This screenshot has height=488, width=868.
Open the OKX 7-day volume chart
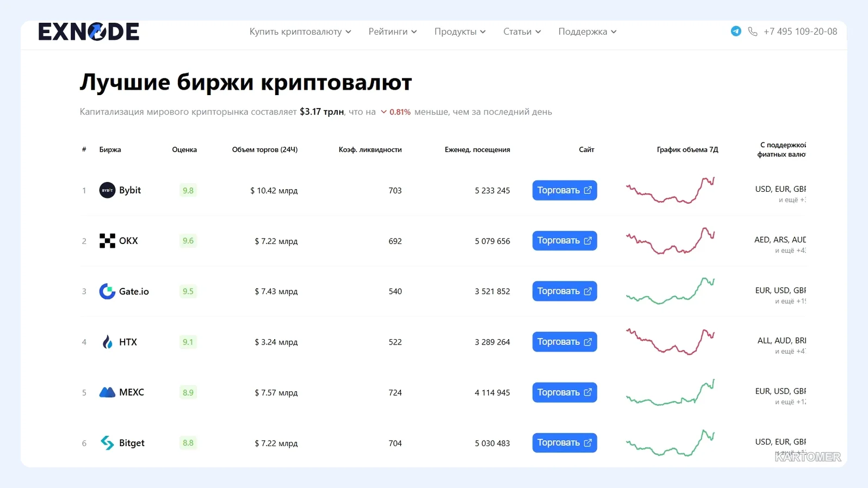coord(671,241)
